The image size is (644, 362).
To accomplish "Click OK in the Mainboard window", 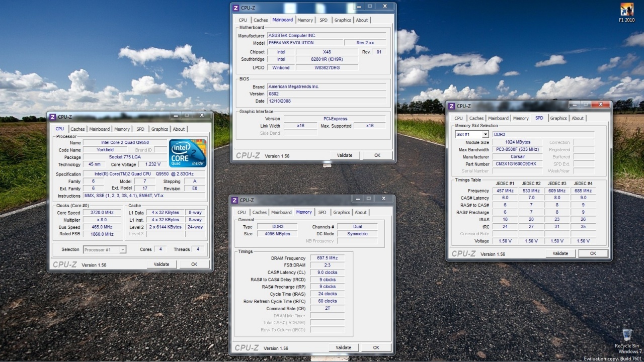I will tap(377, 155).
